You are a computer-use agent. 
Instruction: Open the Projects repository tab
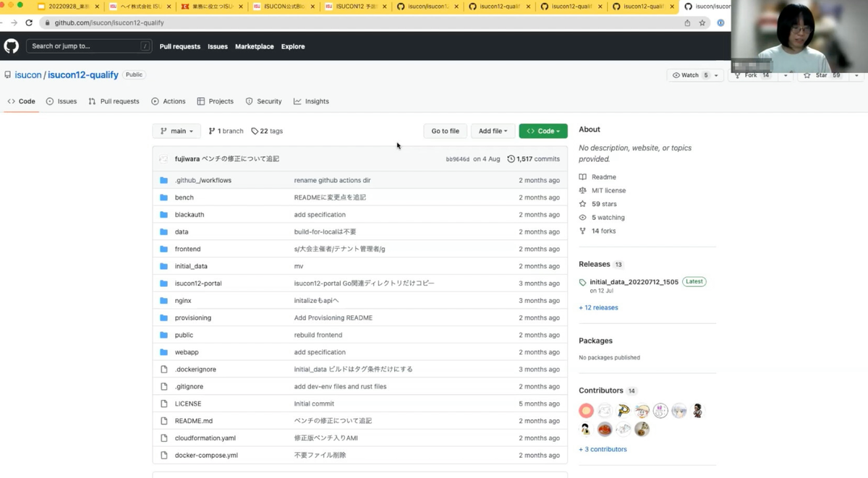pos(216,101)
